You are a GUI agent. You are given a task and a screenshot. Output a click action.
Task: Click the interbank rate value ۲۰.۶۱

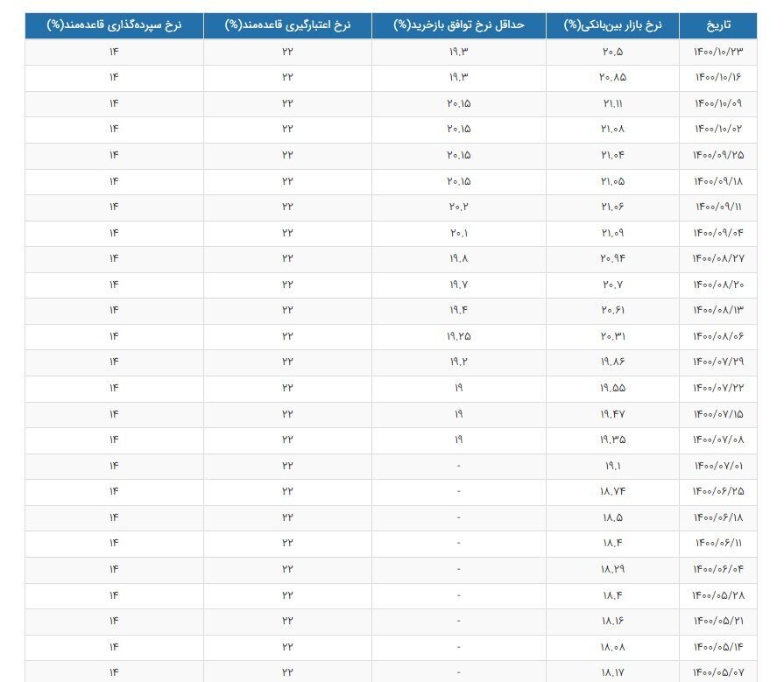pyautogui.click(x=612, y=310)
